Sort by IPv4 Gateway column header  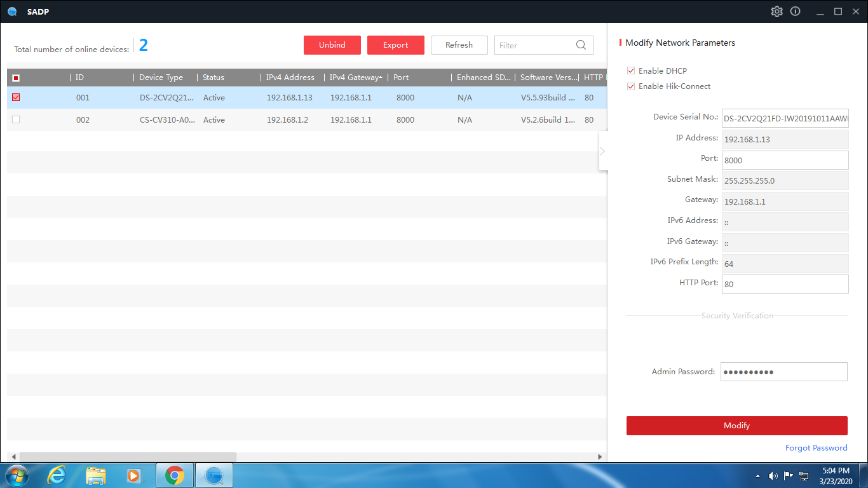click(x=353, y=78)
